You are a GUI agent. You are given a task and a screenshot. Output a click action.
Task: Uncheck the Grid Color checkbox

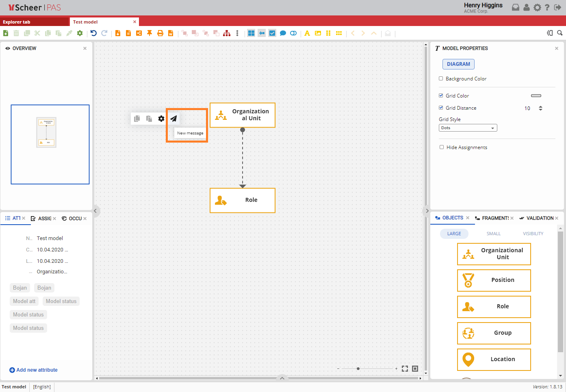click(441, 96)
